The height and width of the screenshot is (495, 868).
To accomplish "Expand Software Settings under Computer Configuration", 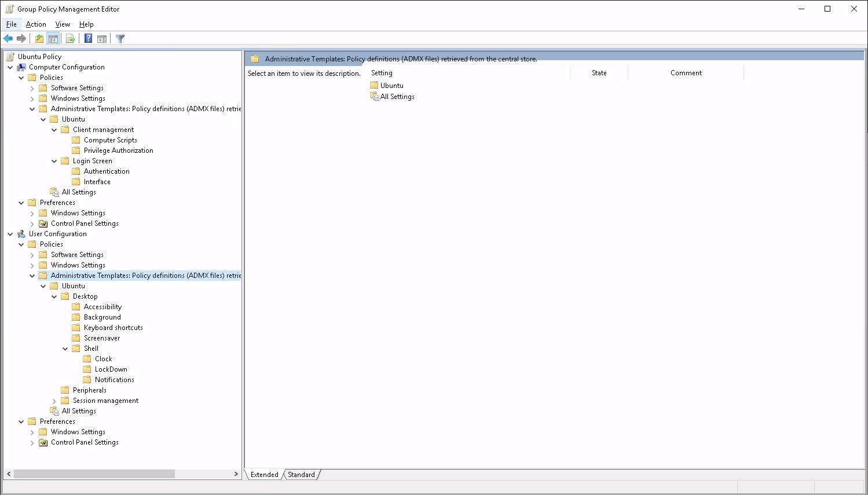I will point(32,88).
